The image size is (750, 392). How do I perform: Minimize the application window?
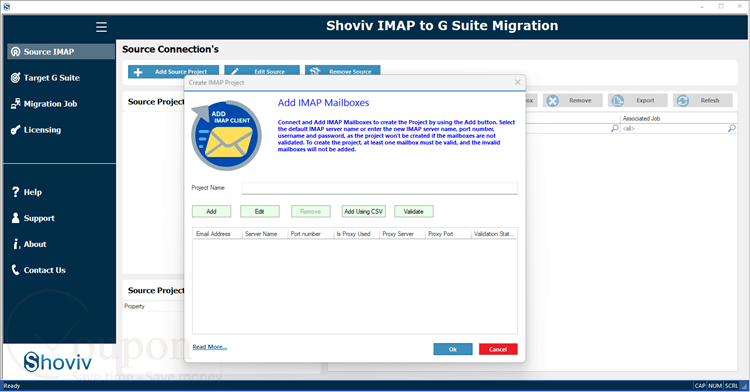tap(702, 7)
